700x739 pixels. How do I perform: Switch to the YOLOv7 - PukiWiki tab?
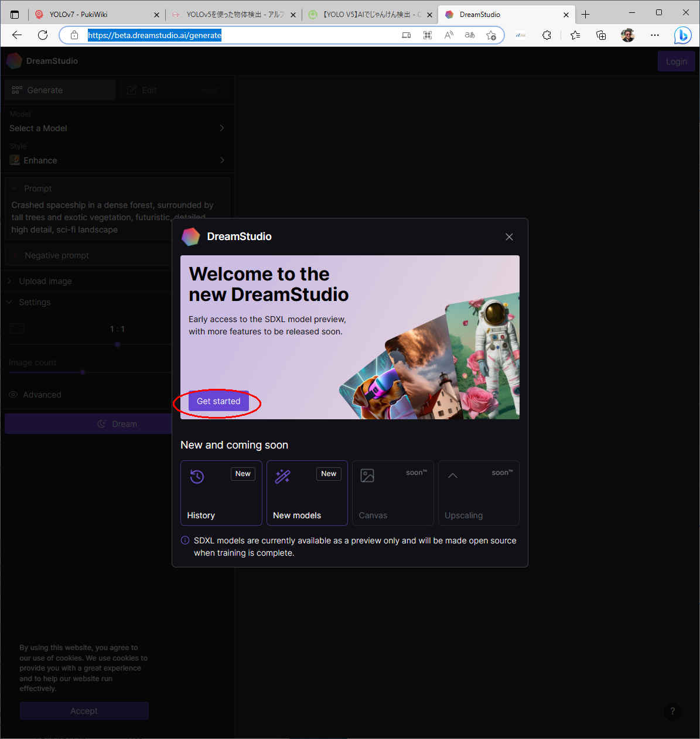tap(78, 15)
